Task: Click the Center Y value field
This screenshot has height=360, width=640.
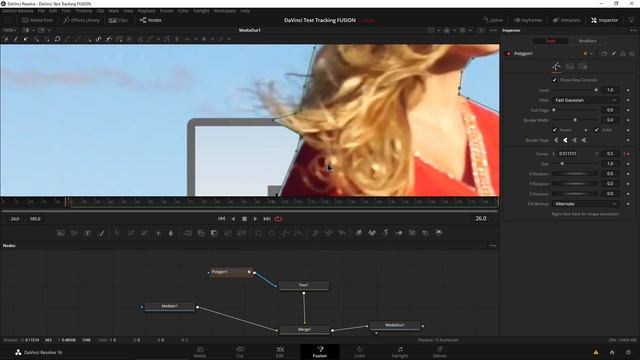Action: click(x=610, y=153)
